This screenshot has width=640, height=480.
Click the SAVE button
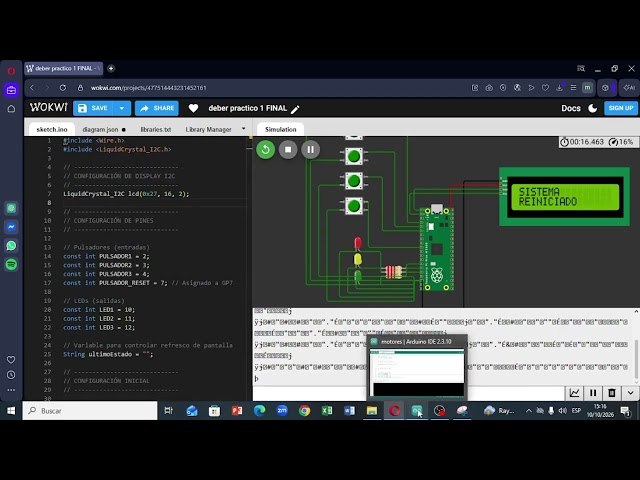pyautogui.click(x=93, y=108)
